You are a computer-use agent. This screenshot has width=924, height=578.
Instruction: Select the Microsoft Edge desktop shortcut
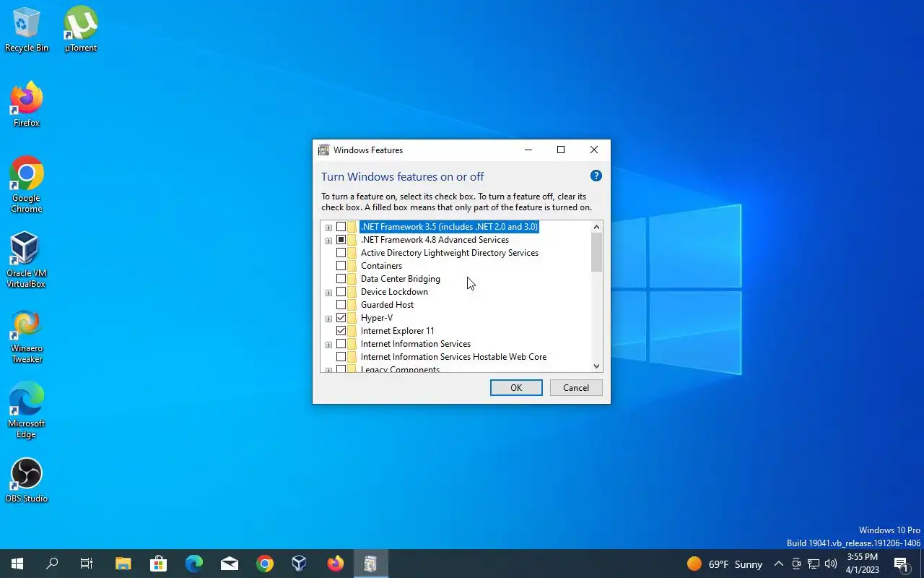click(x=27, y=410)
